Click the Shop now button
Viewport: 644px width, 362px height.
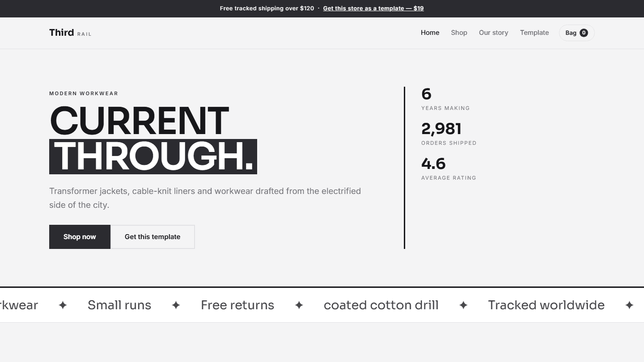[80, 237]
